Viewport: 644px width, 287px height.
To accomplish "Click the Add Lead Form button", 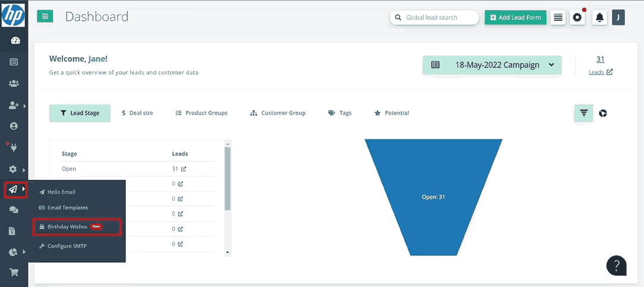I will click(x=515, y=18).
